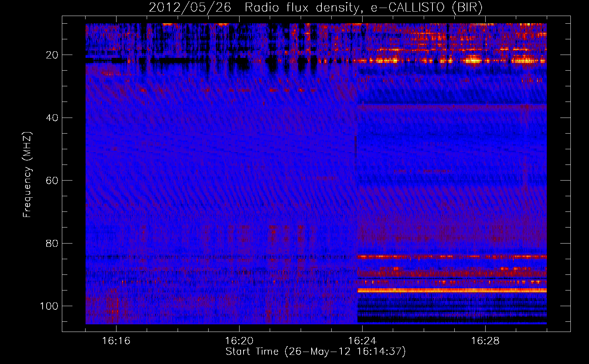Viewport: 589px width, 364px height.
Task: Click the "40" frequency tick label
Action: tap(52, 118)
